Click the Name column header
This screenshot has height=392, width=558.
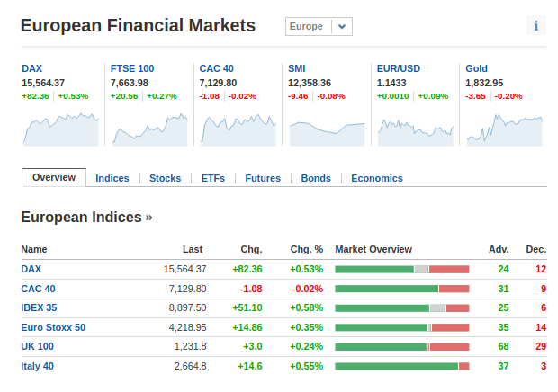pyautogui.click(x=34, y=249)
